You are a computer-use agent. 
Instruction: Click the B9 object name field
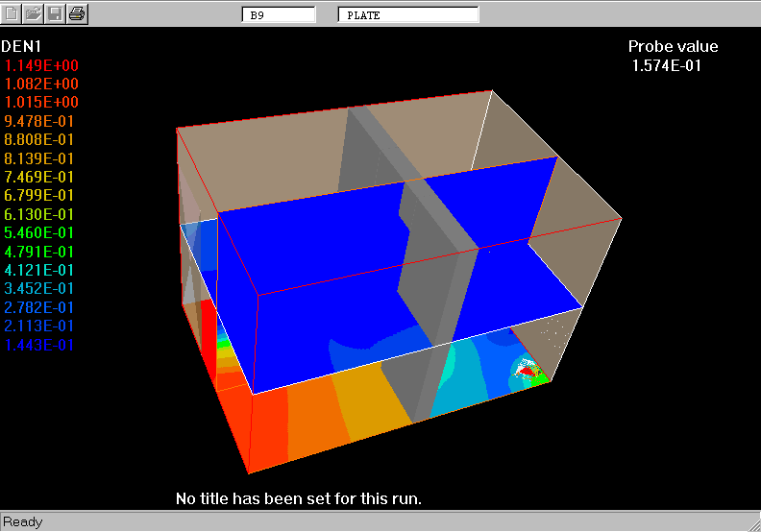tap(278, 14)
